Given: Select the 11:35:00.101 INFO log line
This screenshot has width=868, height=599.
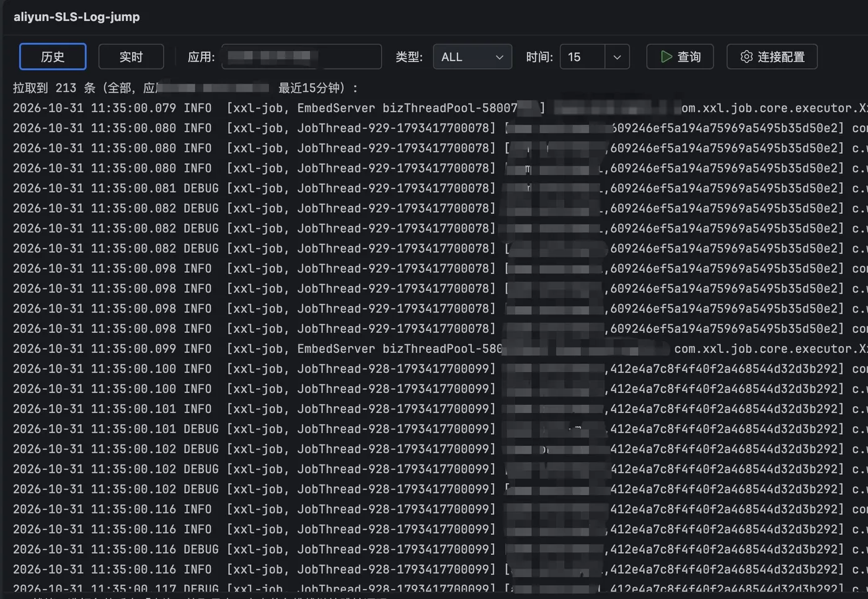Looking at the screenshot, I should coord(440,409).
